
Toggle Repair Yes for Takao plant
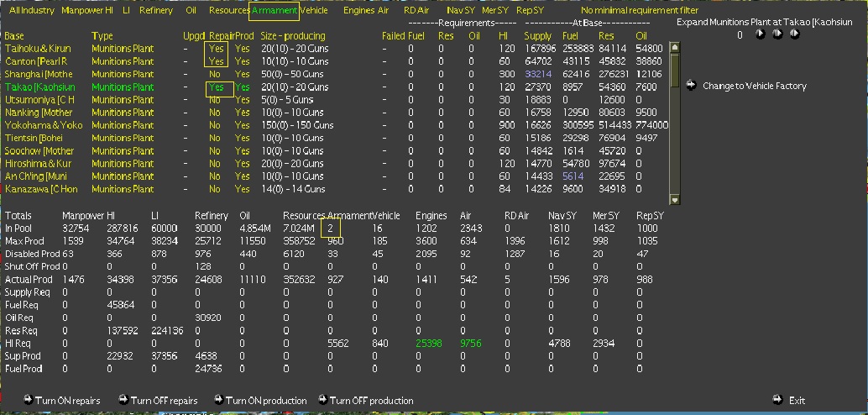(x=216, y=87)
